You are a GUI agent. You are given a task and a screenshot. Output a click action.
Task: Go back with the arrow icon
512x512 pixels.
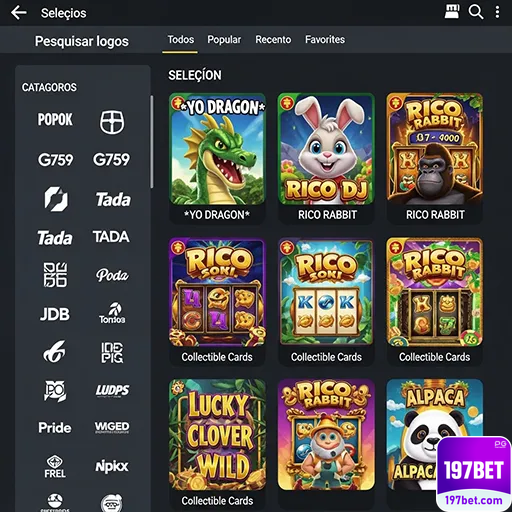pyautogui.click(x=18, y=13)
